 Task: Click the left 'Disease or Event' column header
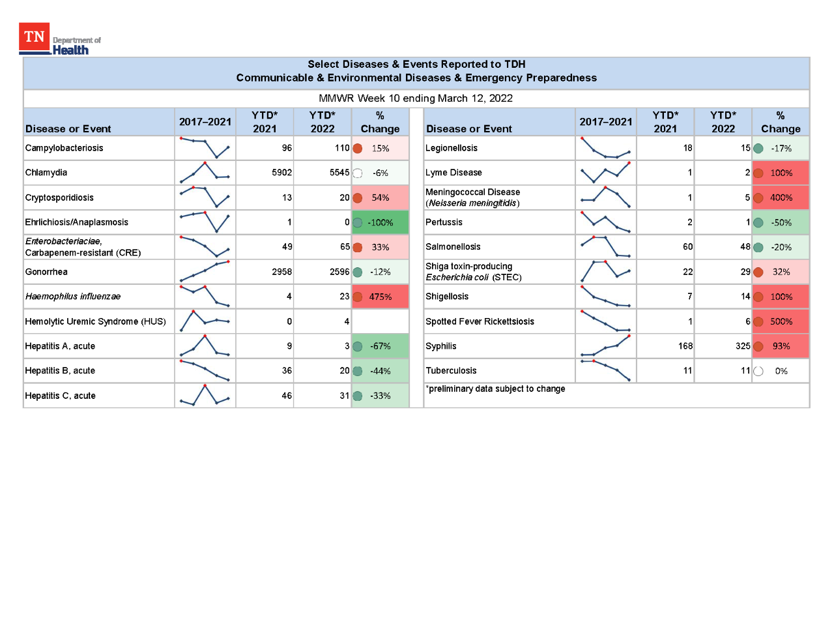[x=68, y=129]
